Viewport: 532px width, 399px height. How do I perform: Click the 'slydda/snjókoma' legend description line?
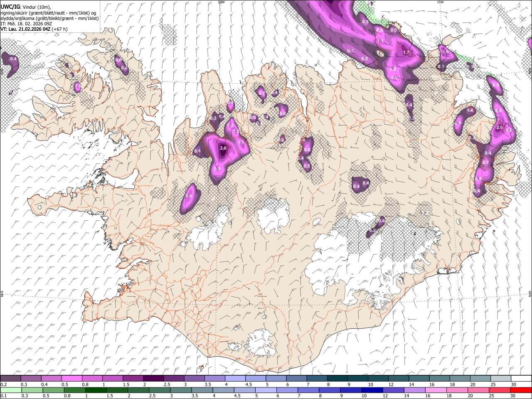point(49,18)
